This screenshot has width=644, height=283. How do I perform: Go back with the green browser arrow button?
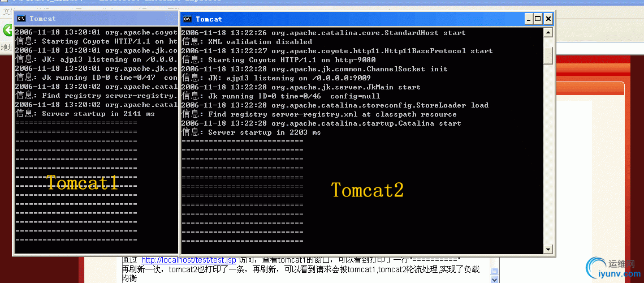point(7,29)
